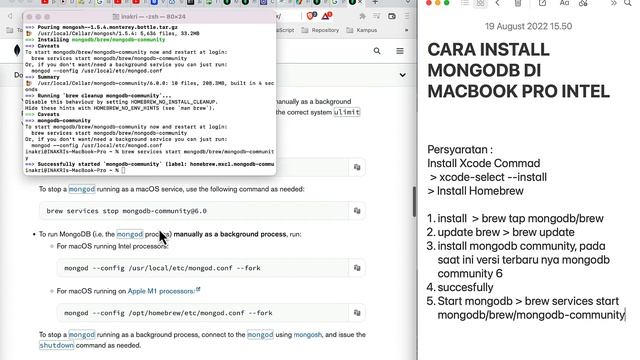Expand the docs navigation chevron
This screenshot has width=640, height=360.
pyautogui.click(x=402, y=75)
